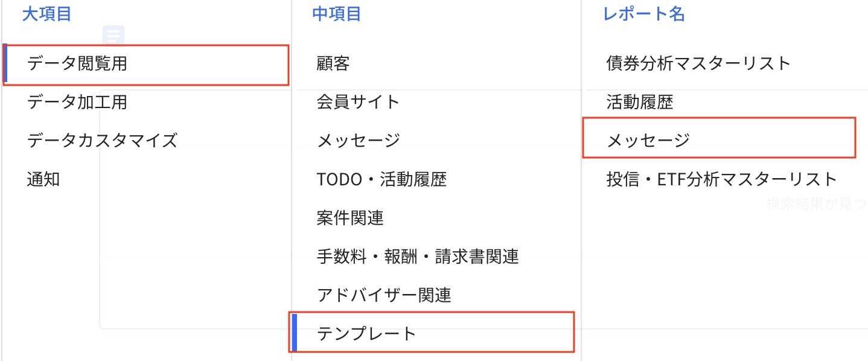Click the blue selection bar beside テンプレート

pyautogui.click(x=295, y=333)
